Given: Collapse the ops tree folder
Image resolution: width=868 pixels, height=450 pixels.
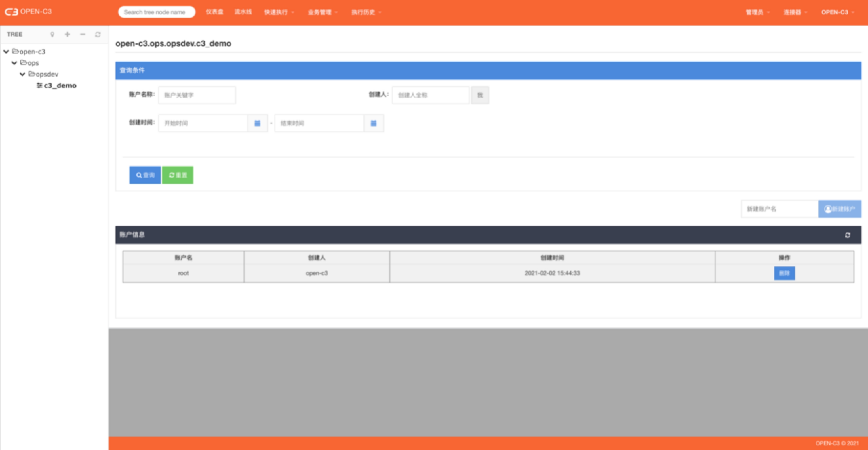Looking at the screenshot, I should [x=14, y=63].
